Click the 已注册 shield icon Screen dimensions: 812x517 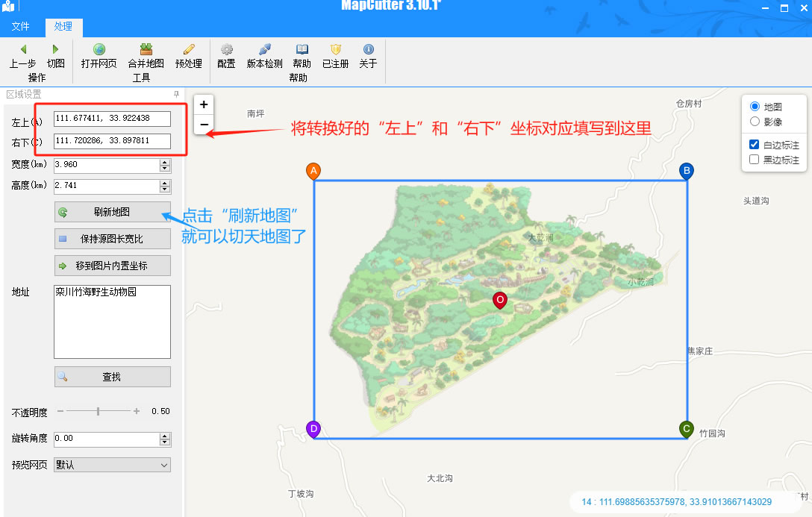click(336, 49)
